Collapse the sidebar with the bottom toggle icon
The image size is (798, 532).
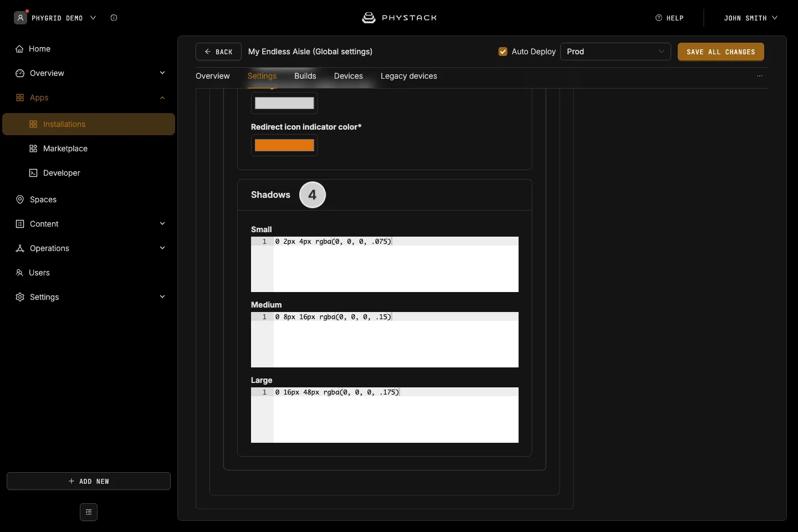[x=89, y=512]
